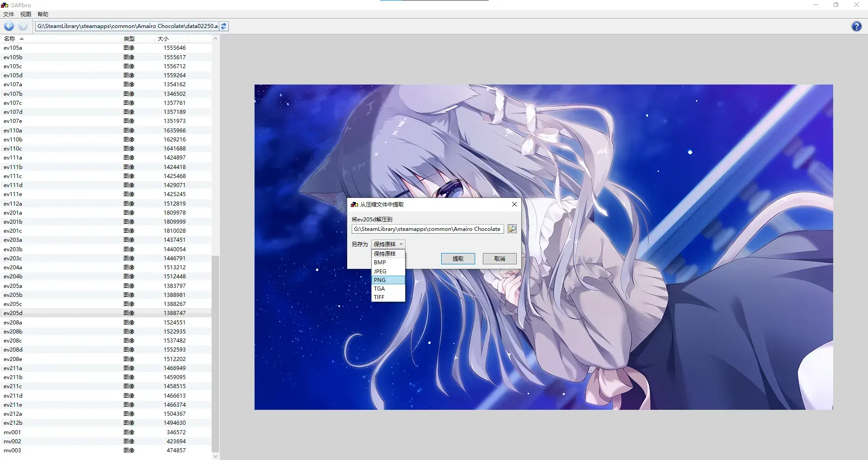Viewport: 868px width, 460px height.
Task: Choose PNG in format list
Action: click(388, 280)
